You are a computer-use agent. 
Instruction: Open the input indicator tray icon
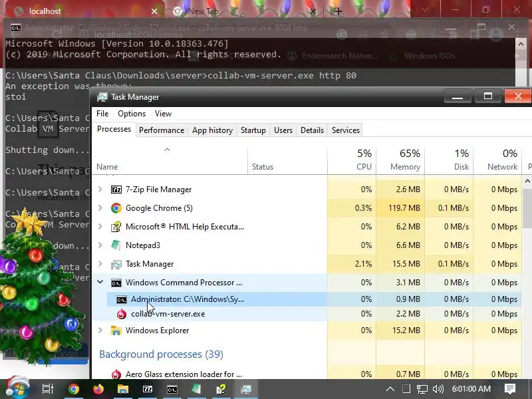click(x=406, y=389)
